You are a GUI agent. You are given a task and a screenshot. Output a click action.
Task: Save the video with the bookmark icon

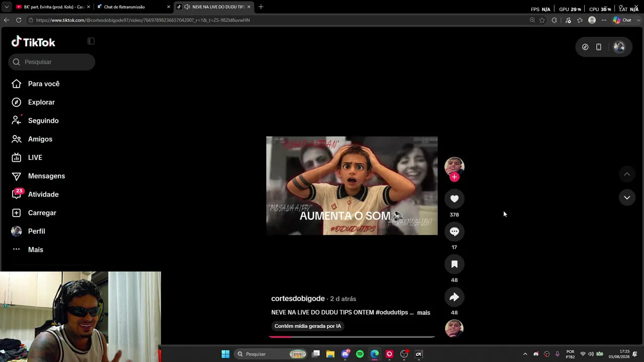coord(454,264)
